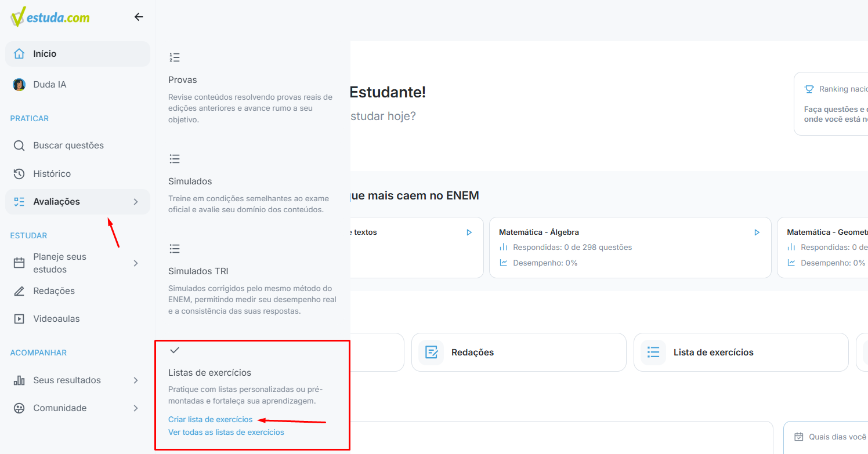Select Provas in the Avaliações panel

(x=183, y=80)
